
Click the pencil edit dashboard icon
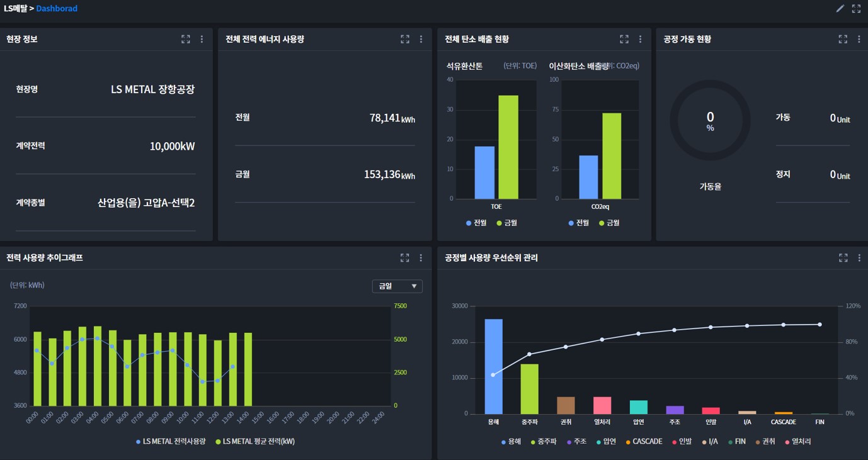coord(840,9)
